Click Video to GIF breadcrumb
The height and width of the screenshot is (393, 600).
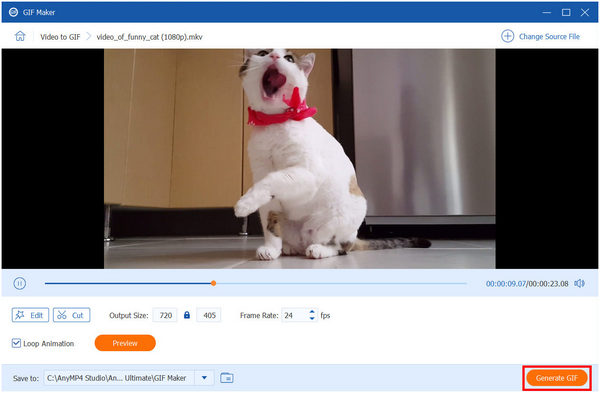click(60, 37)
